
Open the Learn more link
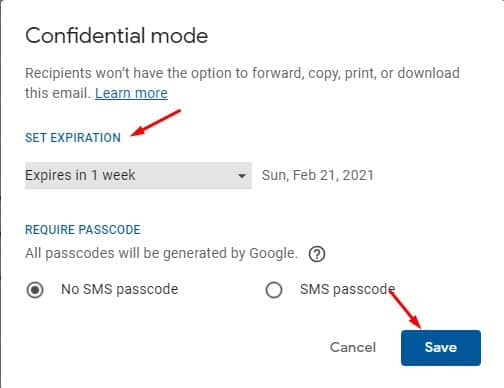(131, 93)
